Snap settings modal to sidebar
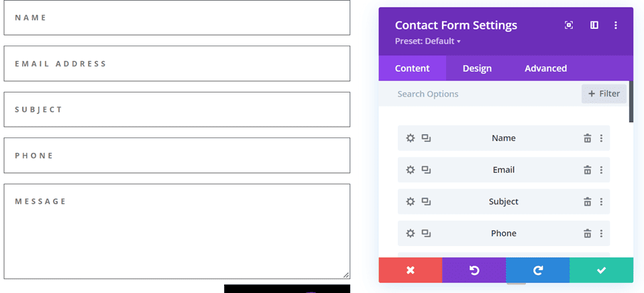644x293 pixels. pyautogui.click(x=594, y=25)
